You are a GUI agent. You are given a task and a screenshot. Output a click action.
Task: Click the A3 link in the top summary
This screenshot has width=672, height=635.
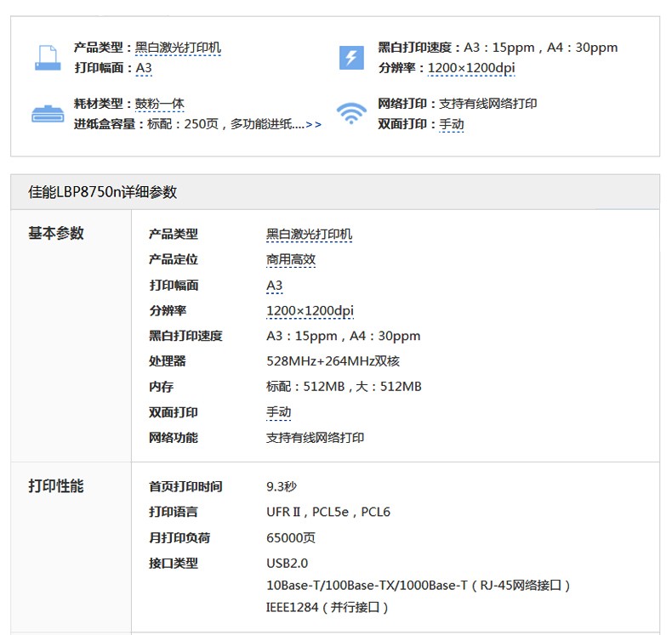coord(144,68)
